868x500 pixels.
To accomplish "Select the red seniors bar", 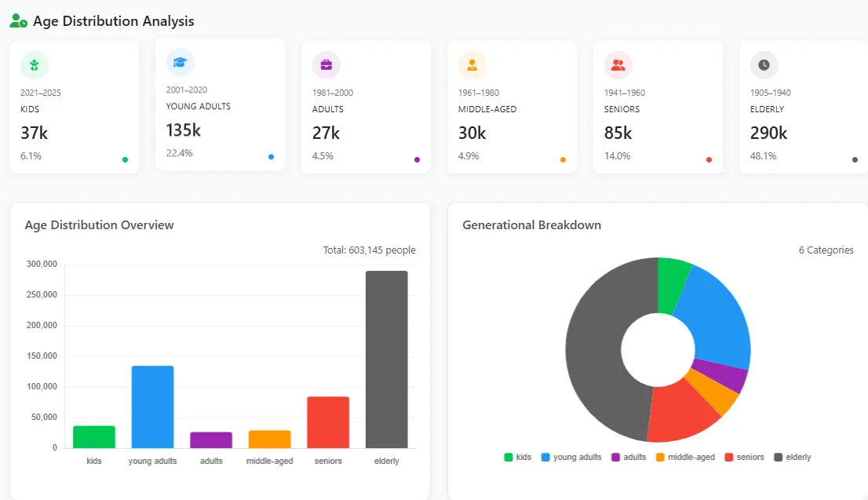I will 328,422.
